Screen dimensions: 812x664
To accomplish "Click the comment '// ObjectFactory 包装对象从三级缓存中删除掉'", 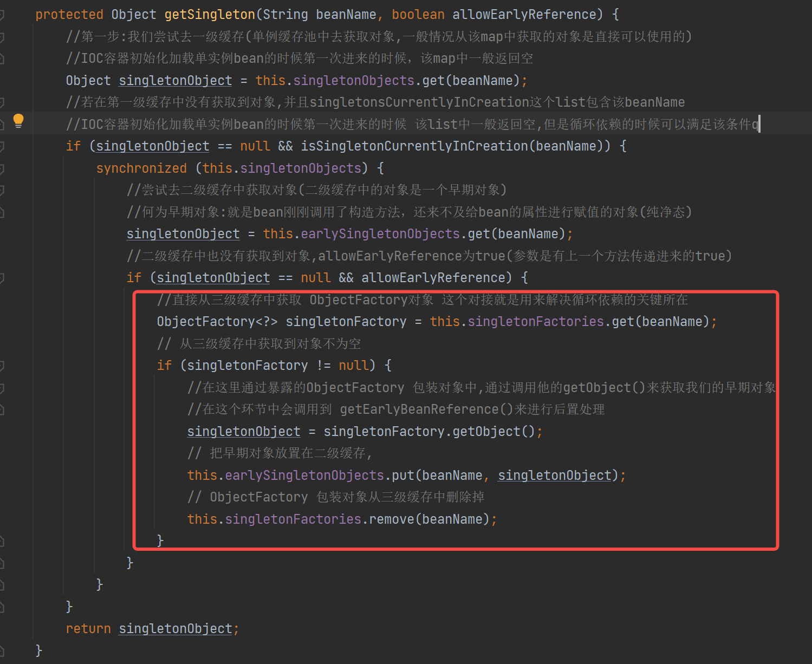I will pos(335,497).
